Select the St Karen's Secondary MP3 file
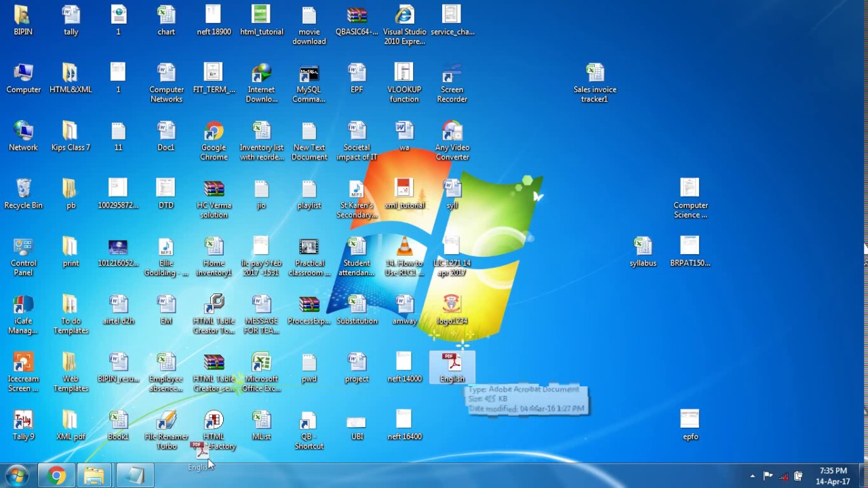Screen dimensions: 868x488 [357, 188]
